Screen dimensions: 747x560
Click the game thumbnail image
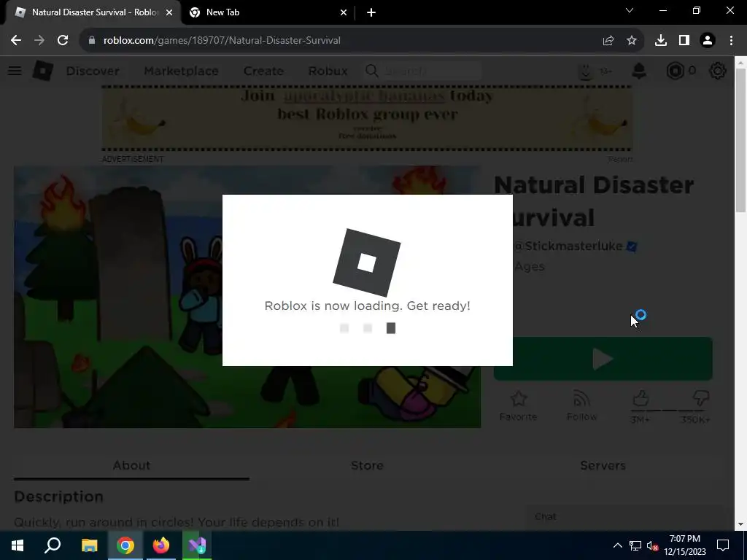coord(247,297)
